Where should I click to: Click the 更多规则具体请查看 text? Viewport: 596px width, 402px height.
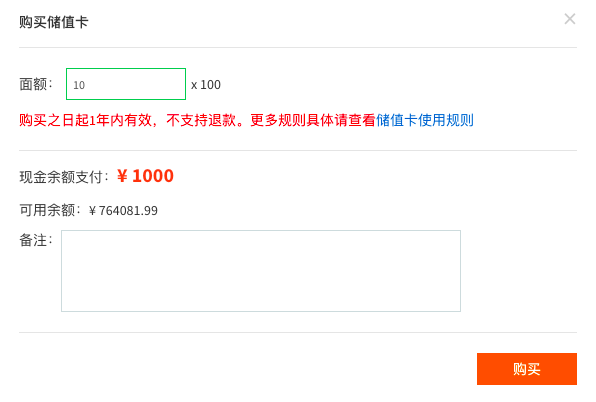click(x=313, y=120)
